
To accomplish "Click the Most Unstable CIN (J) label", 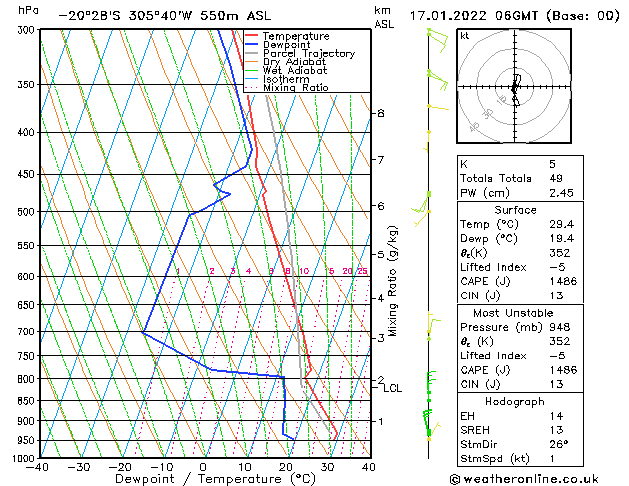I will pos(480,384).
